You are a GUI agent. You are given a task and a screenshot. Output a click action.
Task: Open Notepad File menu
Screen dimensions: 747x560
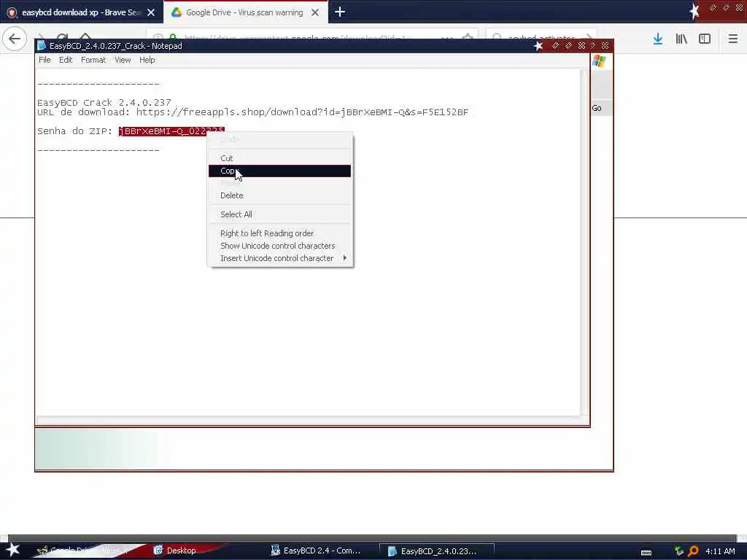44,60
